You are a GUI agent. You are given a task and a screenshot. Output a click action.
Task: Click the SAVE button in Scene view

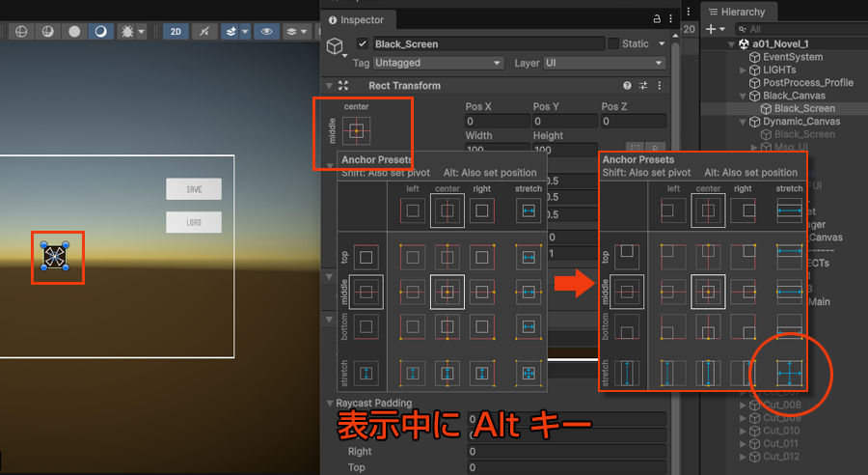click(x=194, y=189)
